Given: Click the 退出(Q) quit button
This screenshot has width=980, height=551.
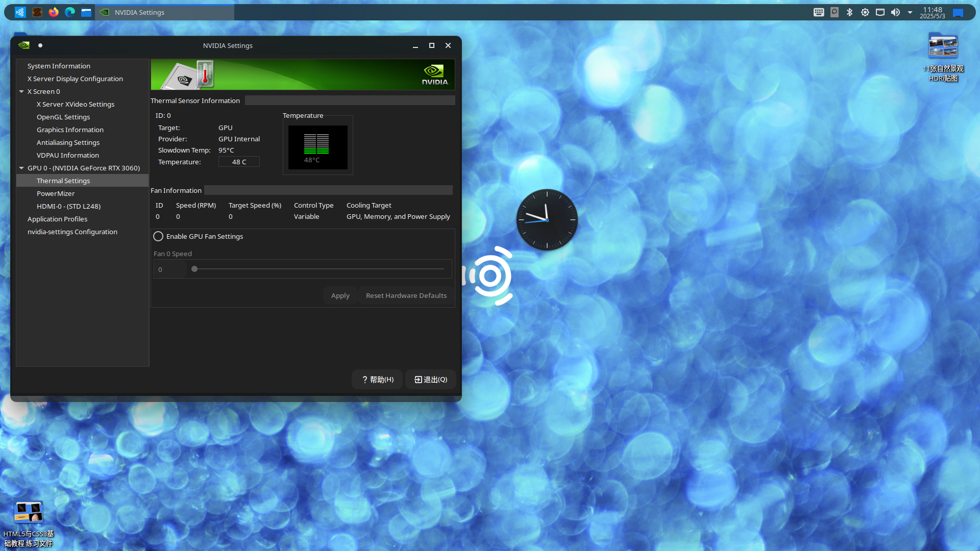Looking at the screenshot, I should click(431, 380).
